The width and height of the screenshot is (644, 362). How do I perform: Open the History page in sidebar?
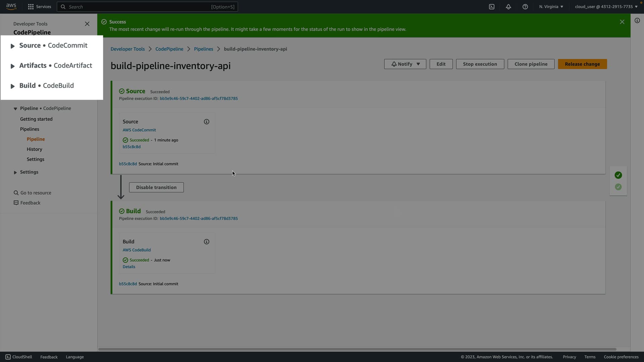coord(34,149)
